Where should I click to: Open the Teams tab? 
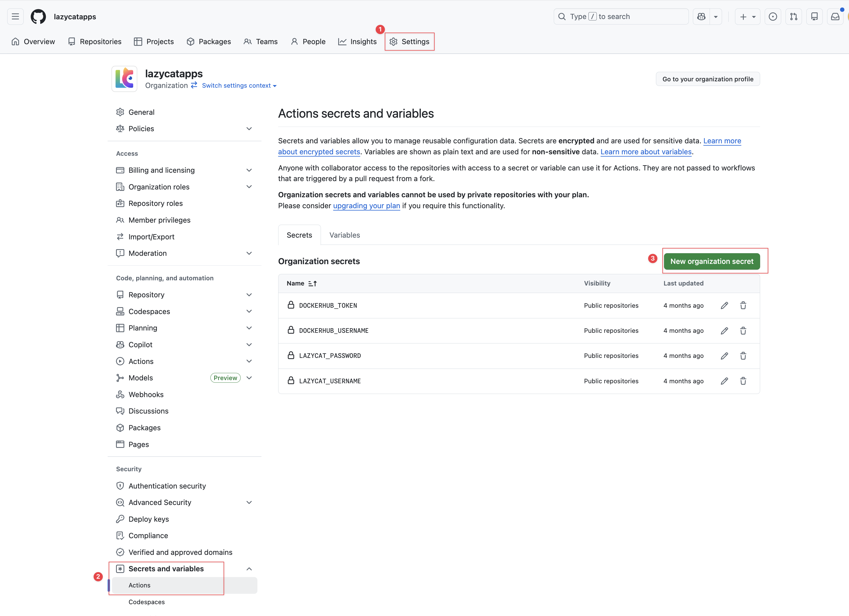pos(261,42)
